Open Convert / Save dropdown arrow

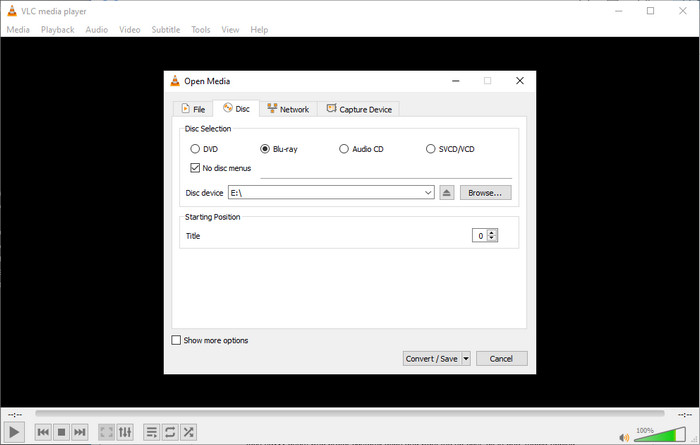[466, 359]
